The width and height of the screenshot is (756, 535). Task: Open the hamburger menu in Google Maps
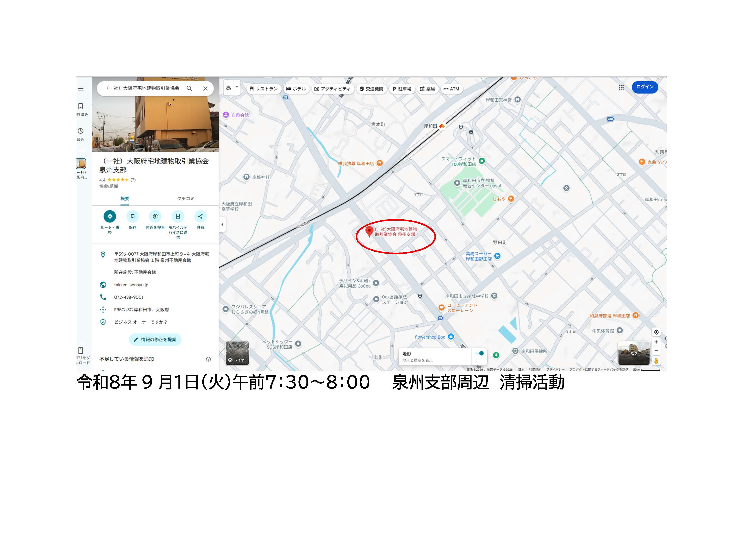81,89
